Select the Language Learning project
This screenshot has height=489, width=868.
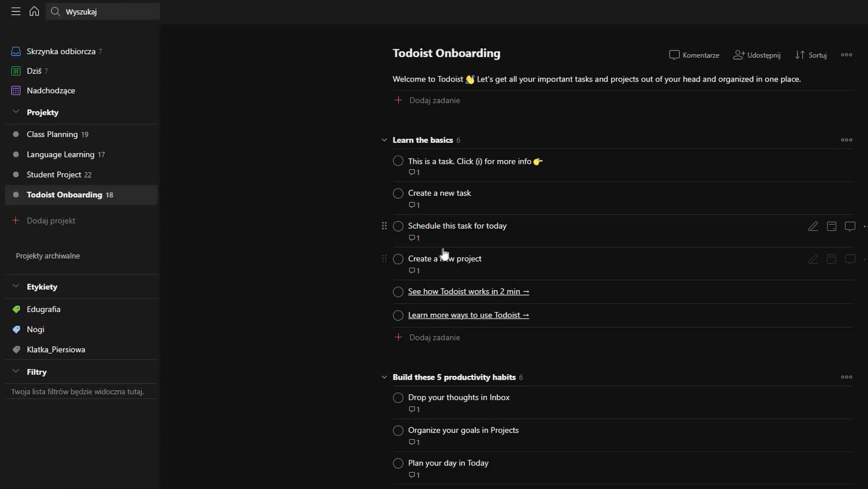(x=60, y=154)
